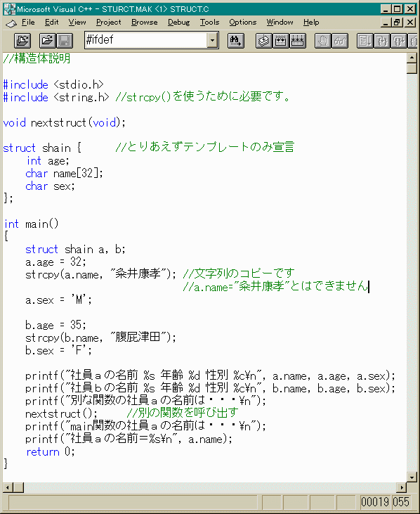This screenshot has height=514, width=420.
Task: Click the Open File folder icon
Action: [48, 41]
